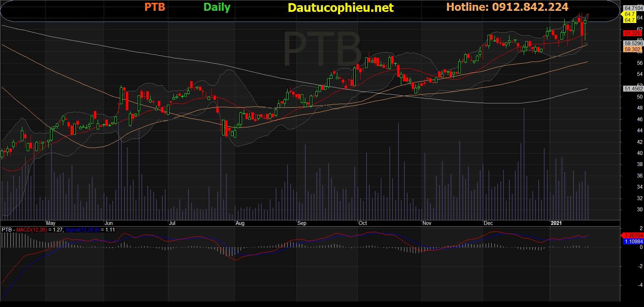
Task: Click the 44 price axis label
Action: tap(640, 131)
